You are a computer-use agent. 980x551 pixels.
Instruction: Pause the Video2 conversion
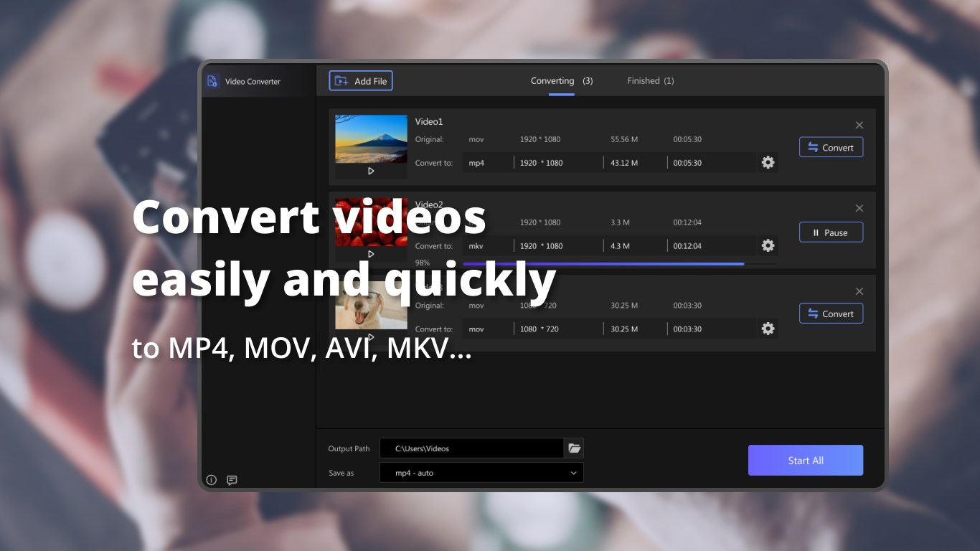831,232
